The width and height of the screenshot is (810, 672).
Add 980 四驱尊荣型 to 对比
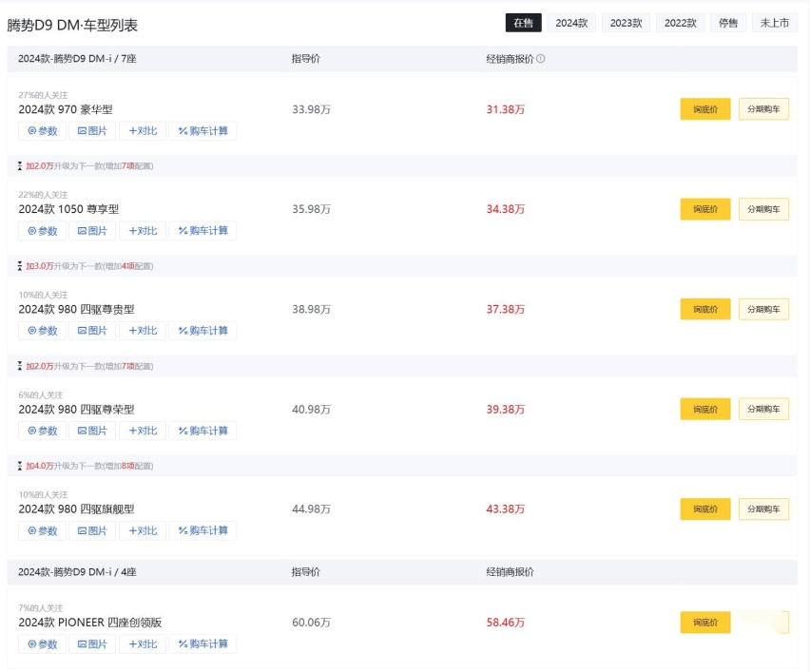(143, 431)
